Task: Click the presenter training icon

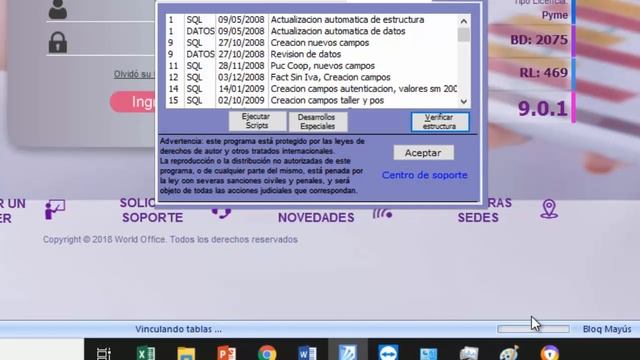Action: (54, 209)
